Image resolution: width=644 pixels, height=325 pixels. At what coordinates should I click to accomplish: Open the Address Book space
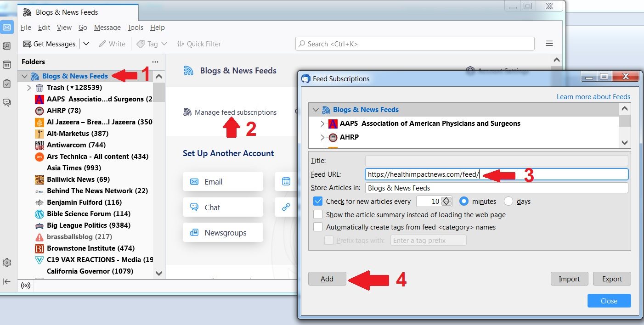7,46
